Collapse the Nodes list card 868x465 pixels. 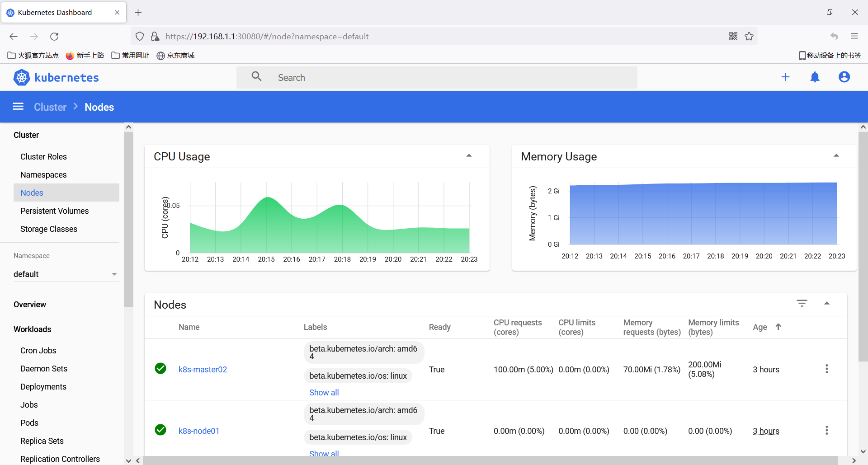coord(826,303)
